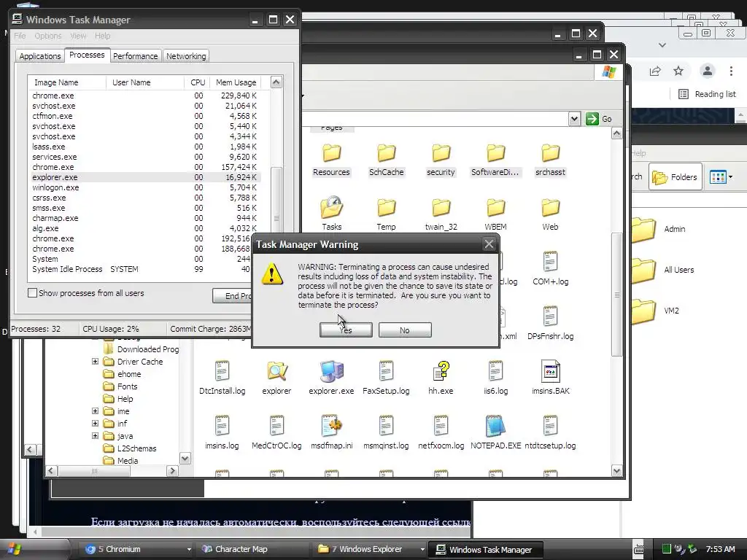Click the clock showing 7:53 AM
The width and height of the screenshot is (747, 560).
coord(720,549)
